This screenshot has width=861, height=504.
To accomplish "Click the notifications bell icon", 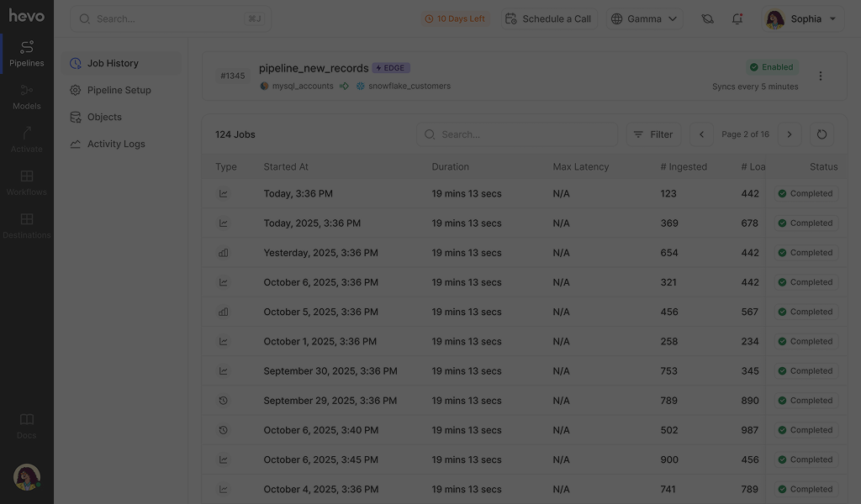I will 737,18.
